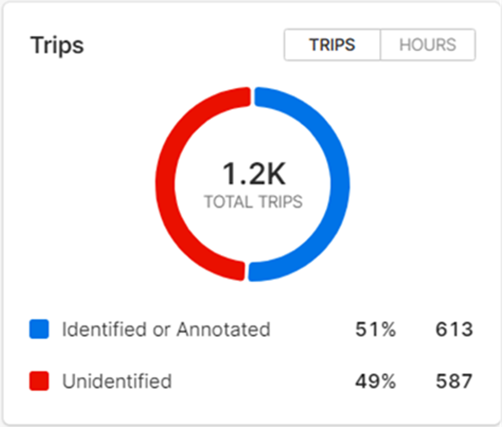Select the TRIPS toggle option
504x427 pixels.
(332, 45)
